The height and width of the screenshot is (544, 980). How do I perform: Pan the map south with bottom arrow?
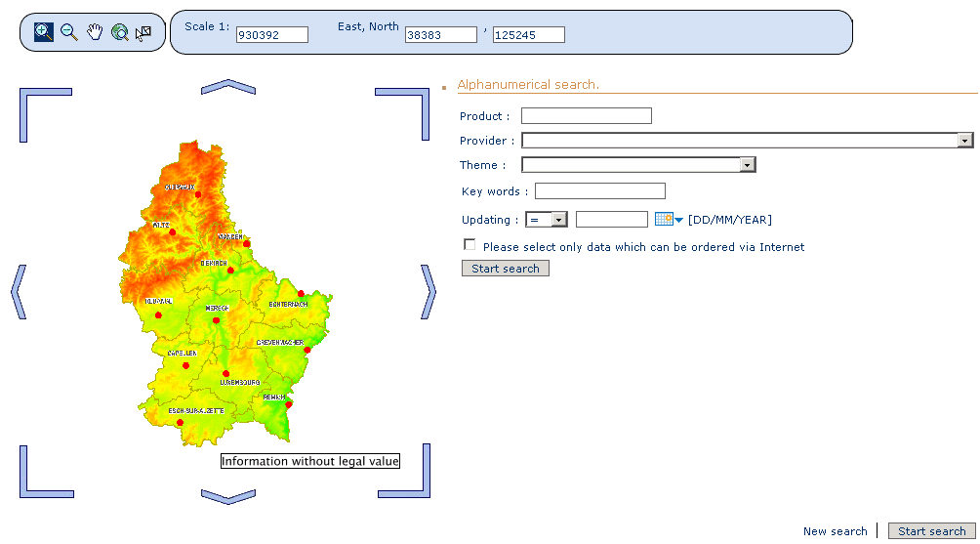(x=227, y=497)
